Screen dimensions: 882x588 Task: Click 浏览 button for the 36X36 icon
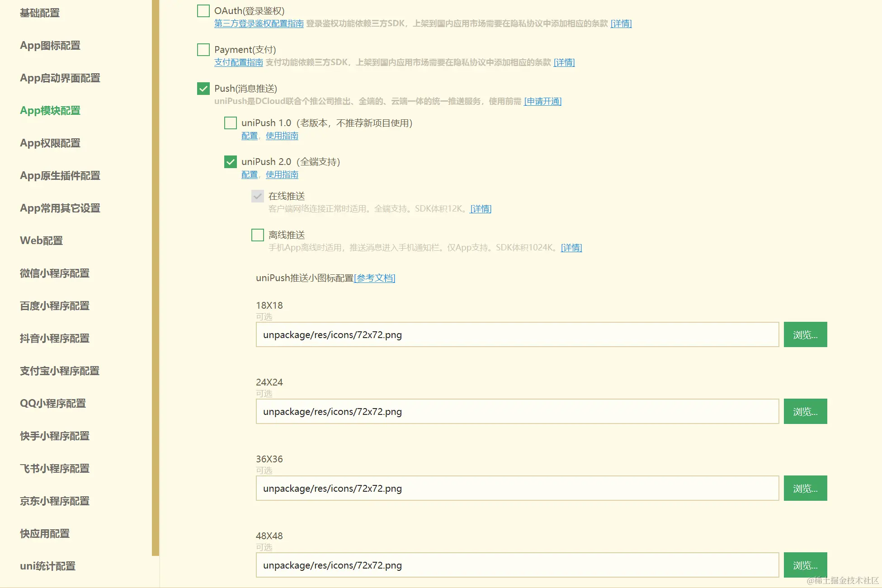pyautogui.click(x=805, y=489)
